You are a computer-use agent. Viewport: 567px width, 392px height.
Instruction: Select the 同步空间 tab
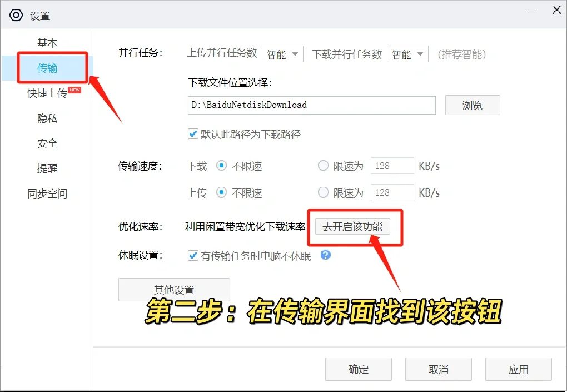pyautogui.click(x=47, y=193)
